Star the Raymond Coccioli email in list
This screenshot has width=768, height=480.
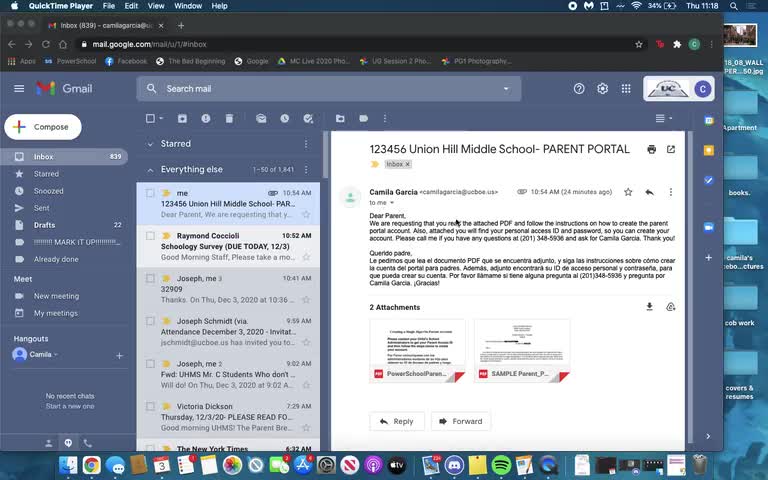[306, 257]
